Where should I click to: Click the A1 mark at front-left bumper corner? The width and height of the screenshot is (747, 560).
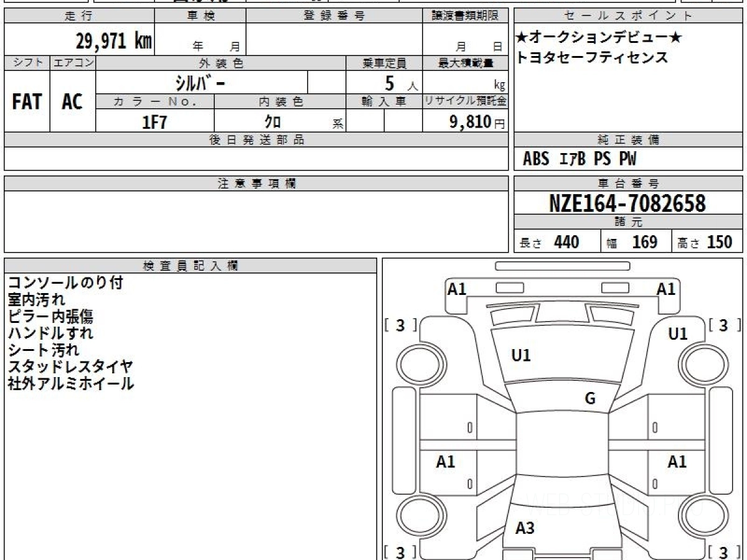pyautogui.click(x=457, y=289)
